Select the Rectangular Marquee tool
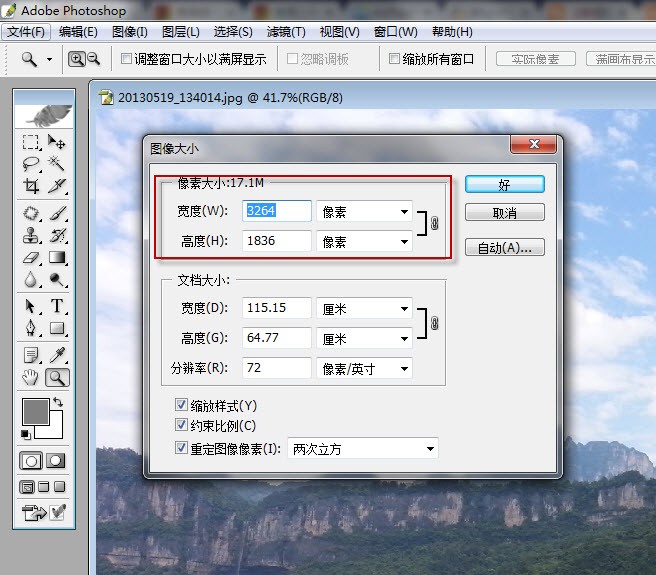This screenshot has width=656, height=575. pos(31,142)
